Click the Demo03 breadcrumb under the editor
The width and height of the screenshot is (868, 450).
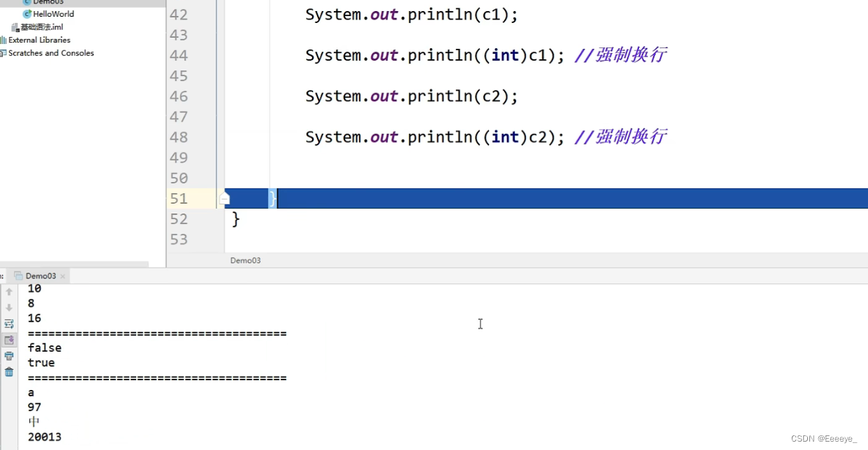pyautogui.click(x=246, y=260)
